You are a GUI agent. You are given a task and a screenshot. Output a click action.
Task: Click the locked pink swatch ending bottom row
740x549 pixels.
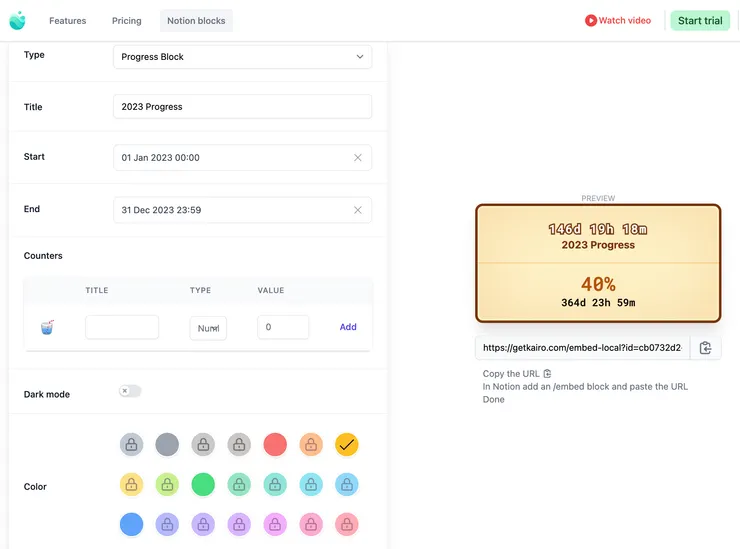[347, 524]
